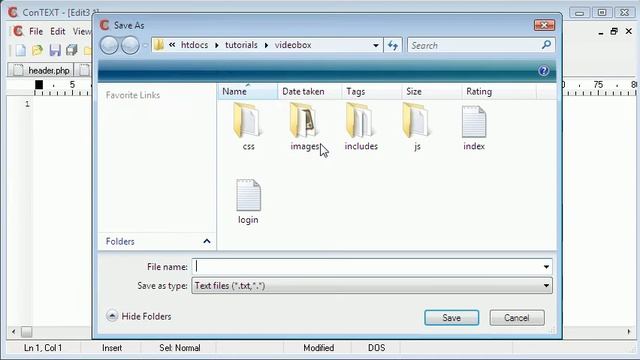The width and height of the screenshot is (640, 360).
Task: Click the double chevron in address bar
Action: pyautogui.click(x=172, y=45)
